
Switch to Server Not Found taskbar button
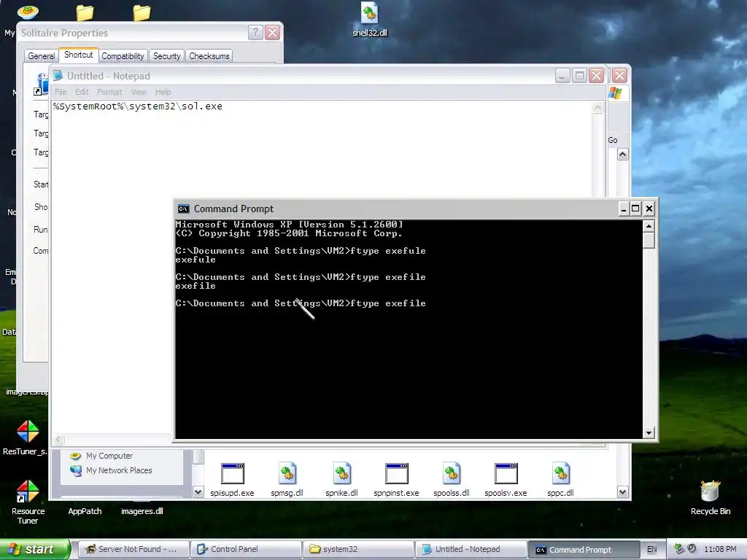click(133, 550)
